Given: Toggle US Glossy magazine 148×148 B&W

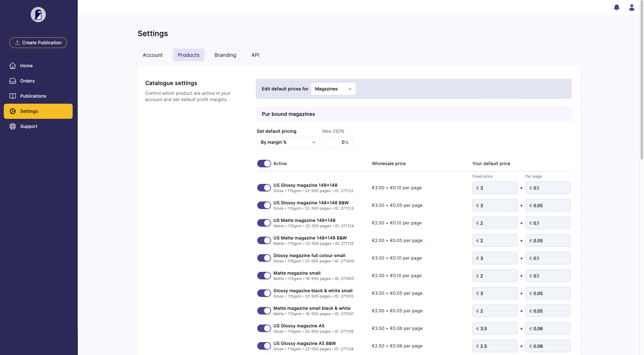Looking at the screenshot, I should click(x=264, y=205).
